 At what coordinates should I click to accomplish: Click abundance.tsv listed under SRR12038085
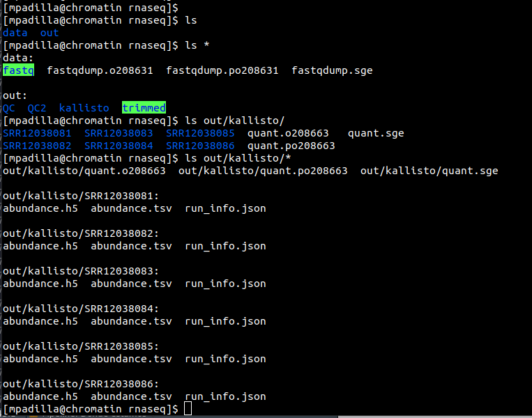pos(131,359)
